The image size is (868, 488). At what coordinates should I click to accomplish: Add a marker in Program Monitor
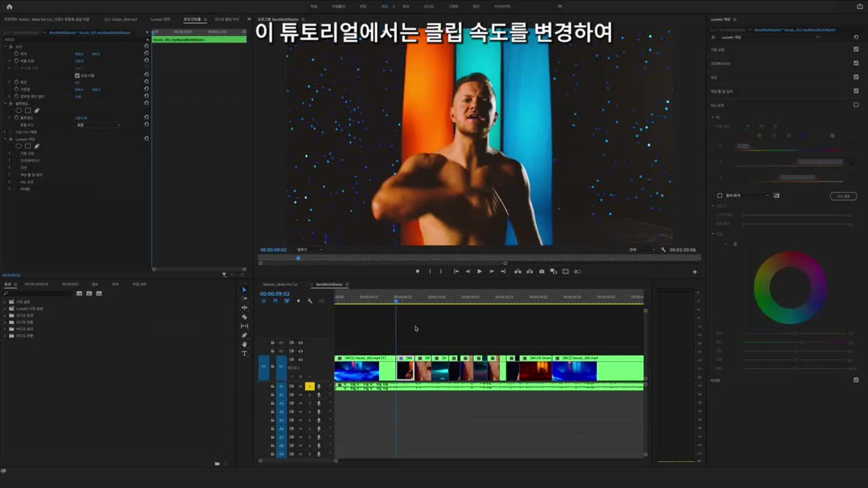tap(417, 272)
